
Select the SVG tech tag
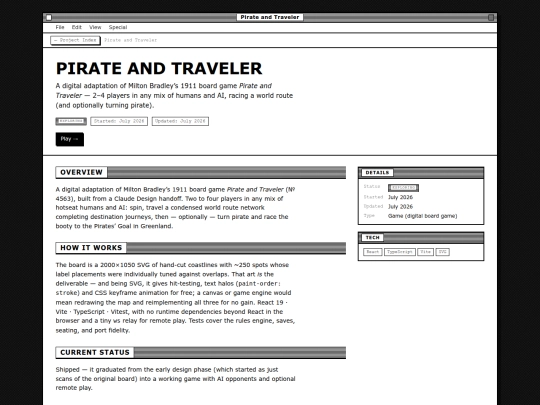(443, 252)
